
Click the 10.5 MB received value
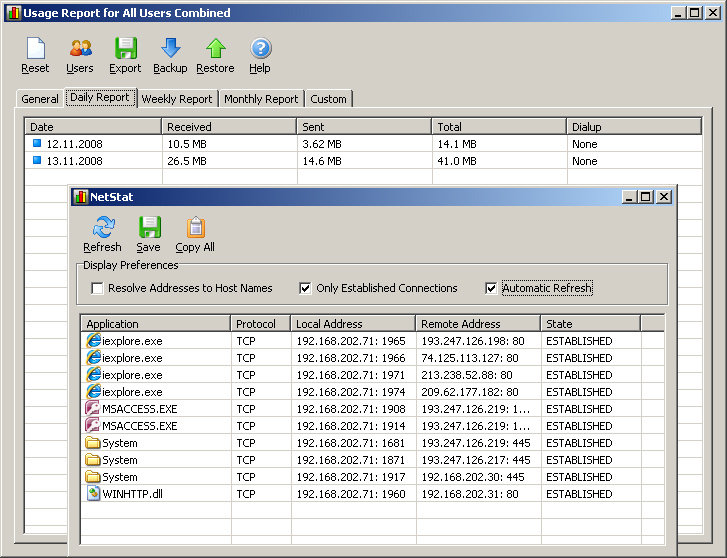pyautogui.click(x=187, y=144)
